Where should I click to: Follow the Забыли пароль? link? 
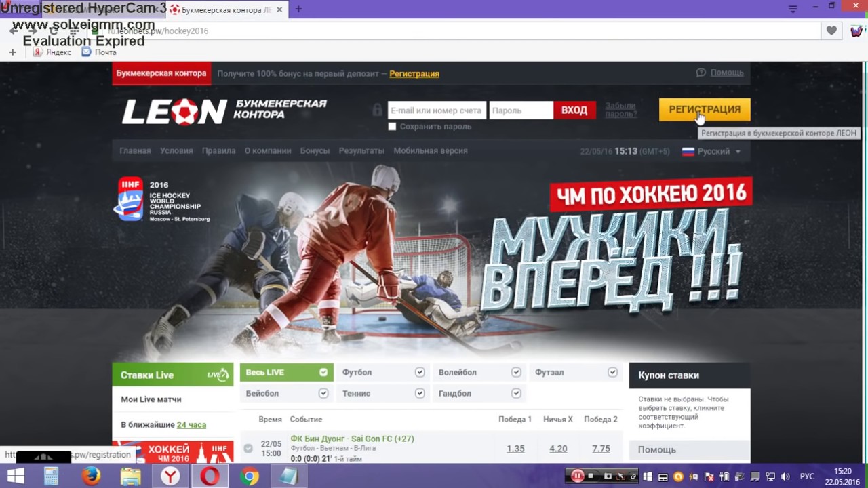click(620, 110)
